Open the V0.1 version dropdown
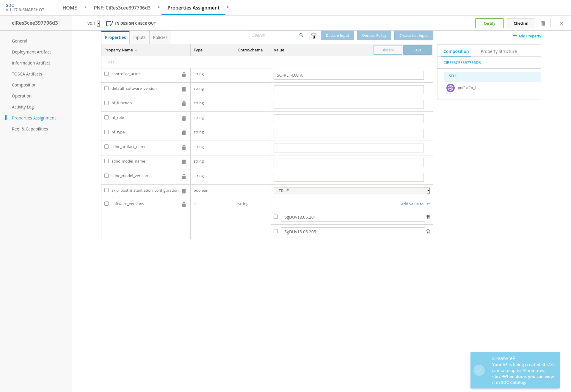Screen dimensions: 571x392 tap(98, 23)
